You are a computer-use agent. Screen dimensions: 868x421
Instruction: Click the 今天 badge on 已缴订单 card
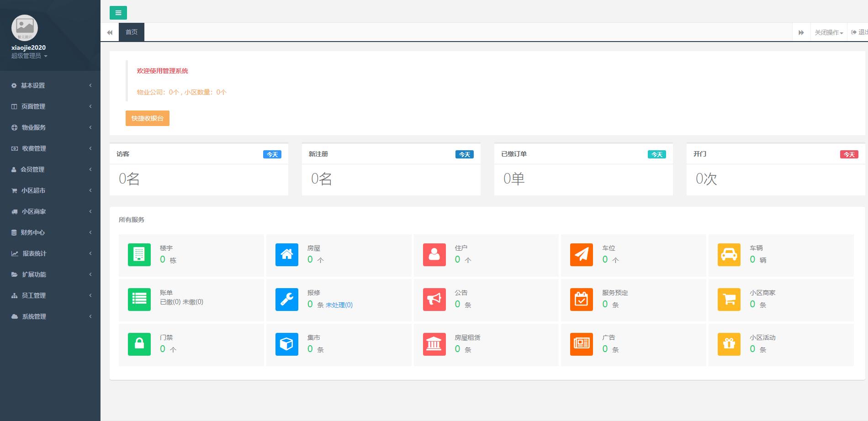click(x=657, y=154)
